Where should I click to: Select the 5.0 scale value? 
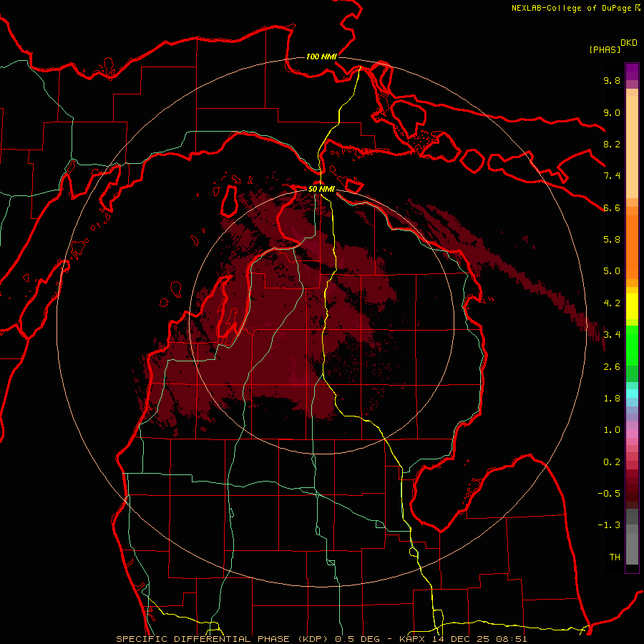click(x=612, y=271)
